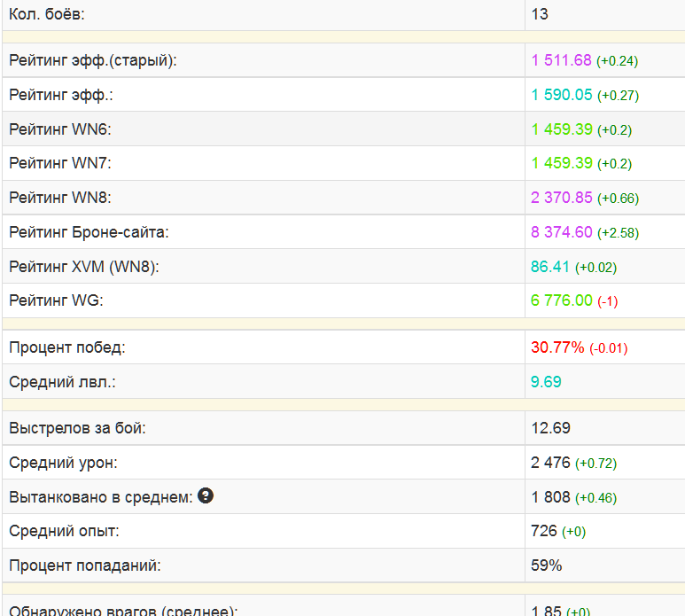The height and width of the screenshot is (616, 685).
Task: Select average level value 9.69
Action: (546, 382)
